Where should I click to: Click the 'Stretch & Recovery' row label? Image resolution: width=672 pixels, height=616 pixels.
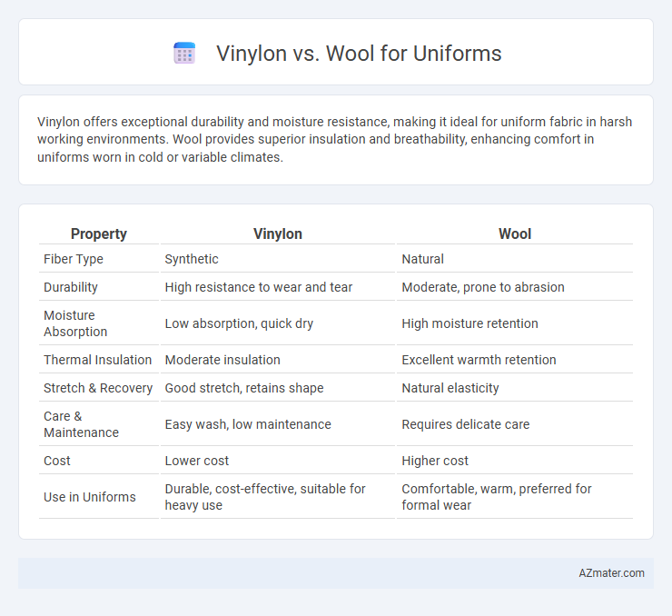[98, 388]
